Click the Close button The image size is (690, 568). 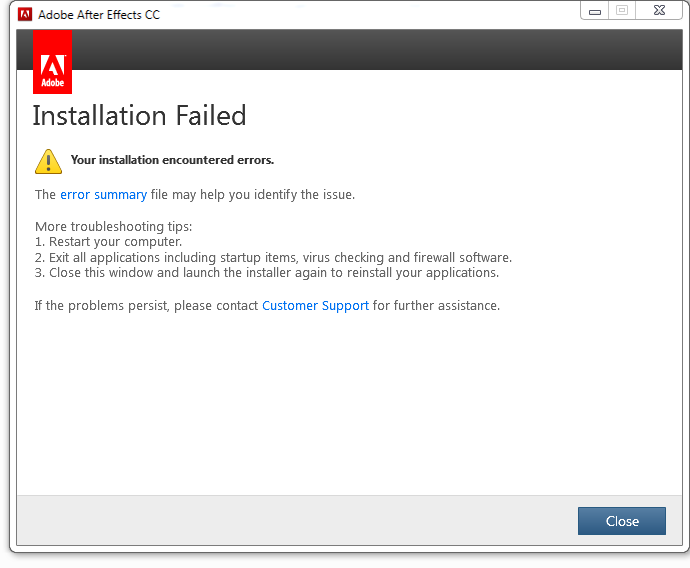click(621, 521)
